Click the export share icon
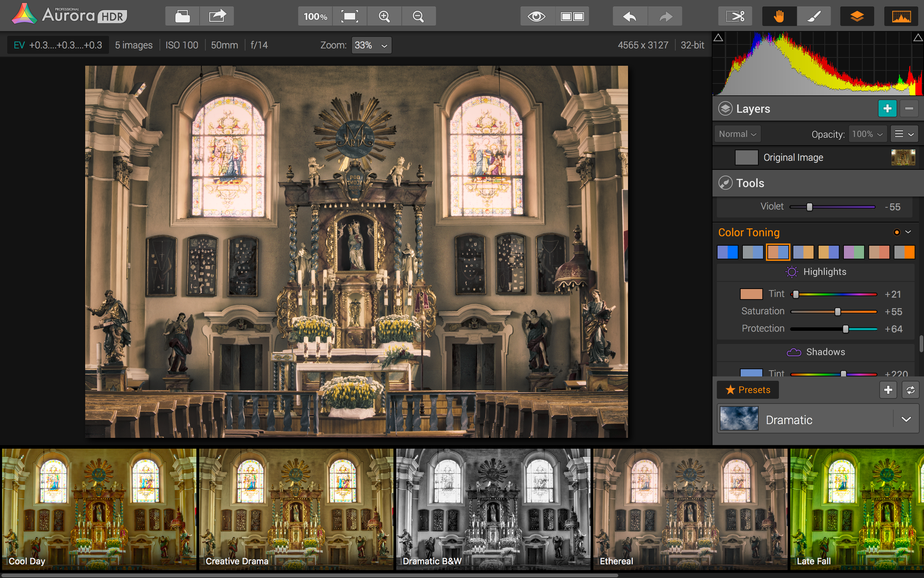 click(x=217, y=16)
